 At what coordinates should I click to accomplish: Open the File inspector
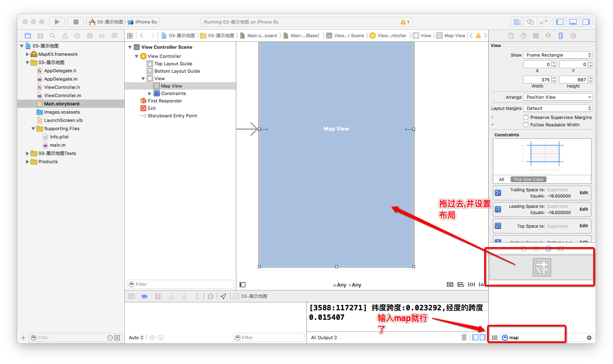coord(511,36)
